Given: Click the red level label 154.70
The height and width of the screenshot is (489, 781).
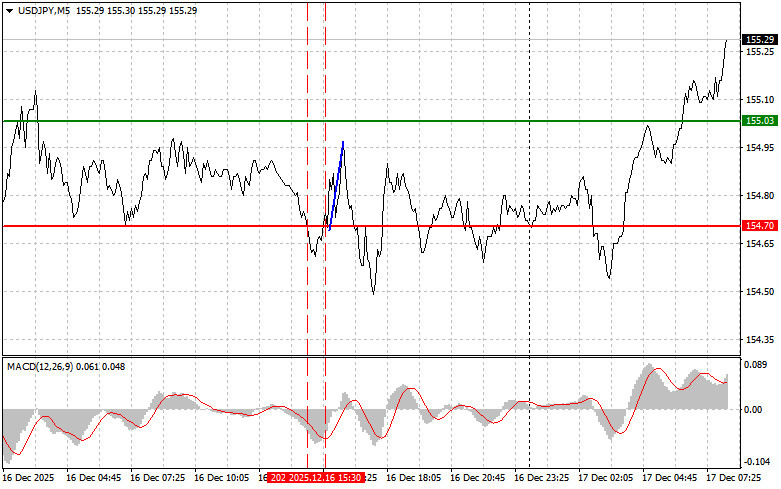Looking at the screenshot, I should (x=760, y=226).
